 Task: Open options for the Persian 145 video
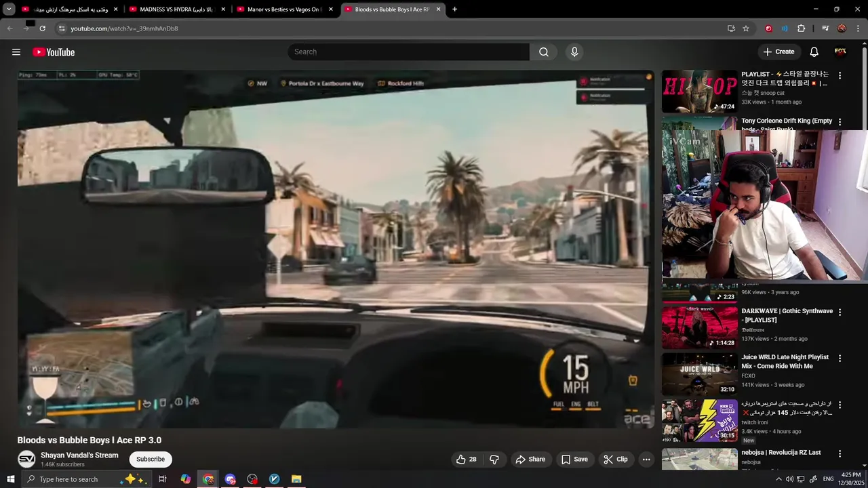[840, 405]
